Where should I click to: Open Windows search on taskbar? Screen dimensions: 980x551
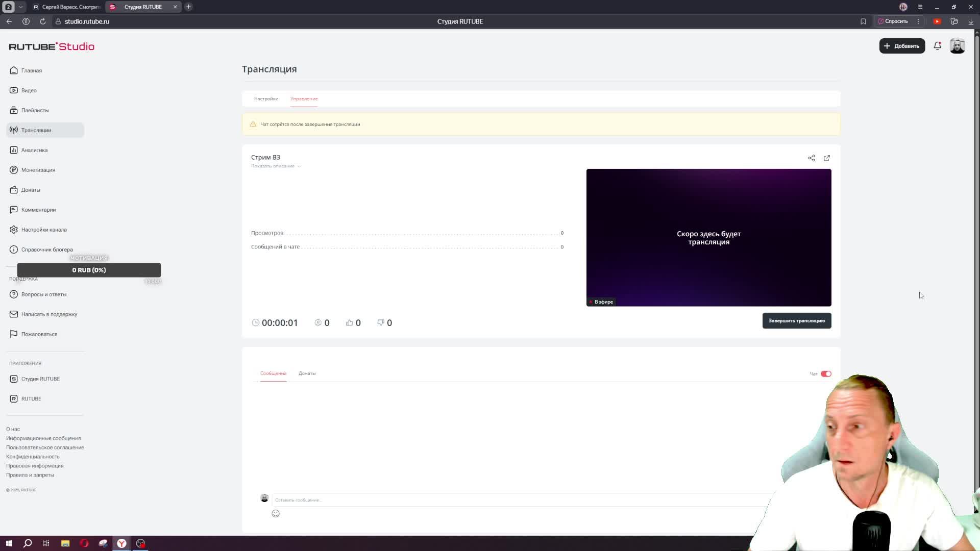tap(28, 543)
